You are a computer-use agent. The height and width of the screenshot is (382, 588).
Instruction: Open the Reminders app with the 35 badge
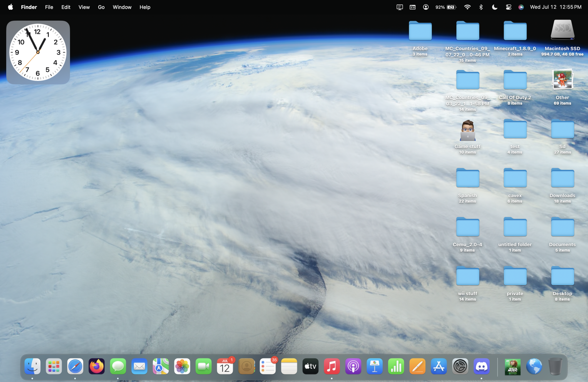268,366
